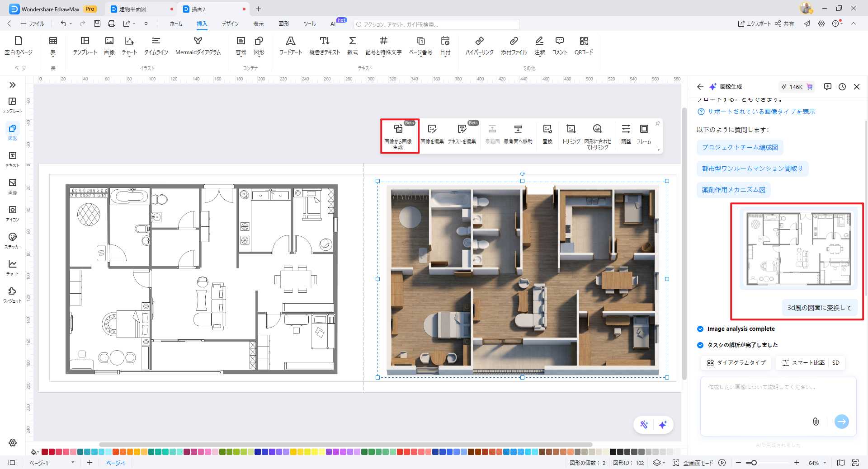The width and height of the screenshot is (868, 469).
Task: Click the attachment paperclip in AI chat
Action: (816, 422)
